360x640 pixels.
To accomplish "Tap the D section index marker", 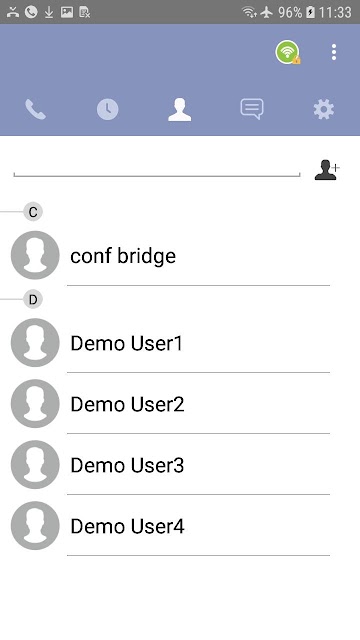I will coord(33,300).
